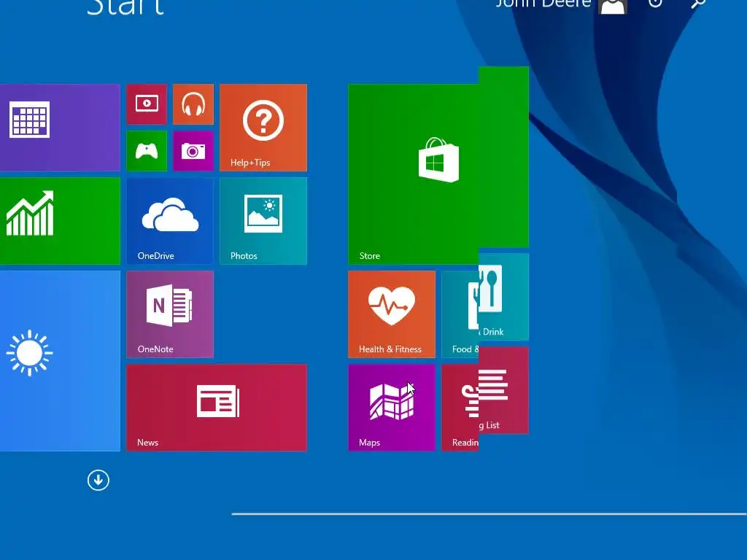Screen dimensions: 747x560
Task: Open the Video tile
Action: tap(147, 104)
